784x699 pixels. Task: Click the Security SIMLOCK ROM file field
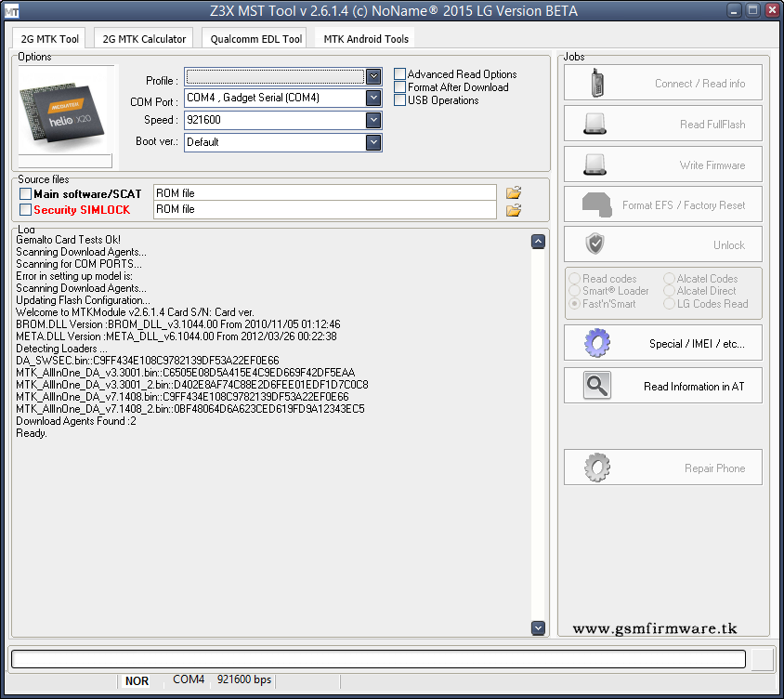click(325, 210)
